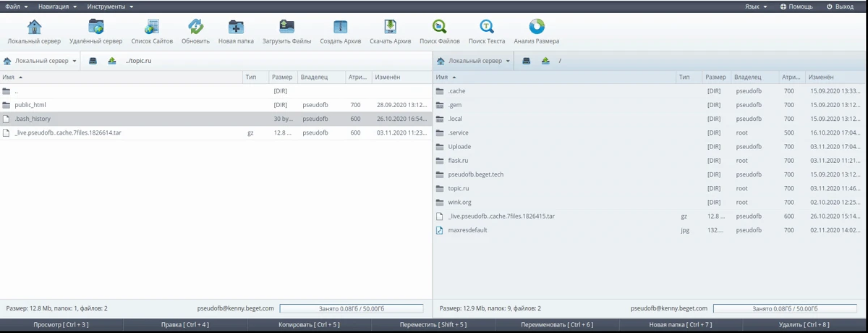Expand right panel Локальный сервер dropdown
868x333 pixels.
point(475,61)
